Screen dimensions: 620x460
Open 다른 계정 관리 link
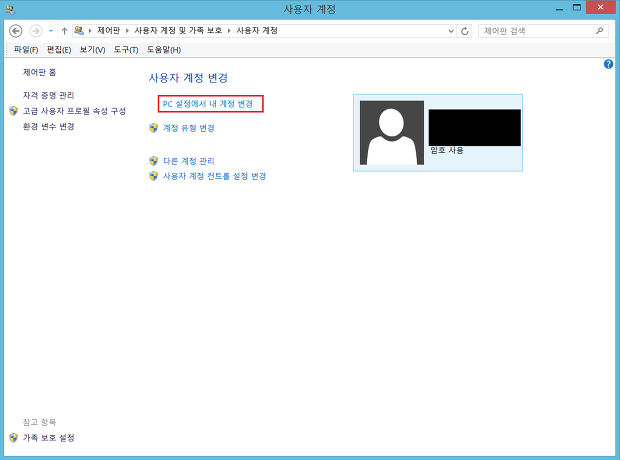point(189,161)
